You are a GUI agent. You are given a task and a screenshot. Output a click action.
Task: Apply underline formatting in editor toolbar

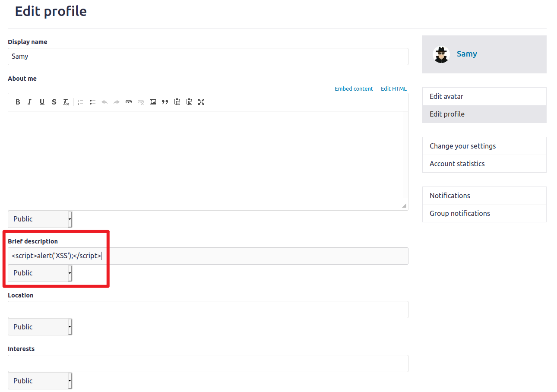[42, 102]
